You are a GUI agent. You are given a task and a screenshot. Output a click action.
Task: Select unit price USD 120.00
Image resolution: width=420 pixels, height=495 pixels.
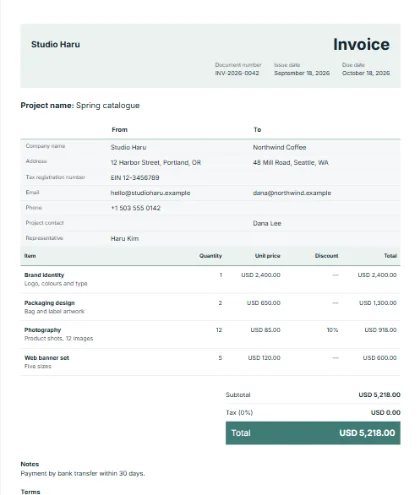[x=264, y=358]
